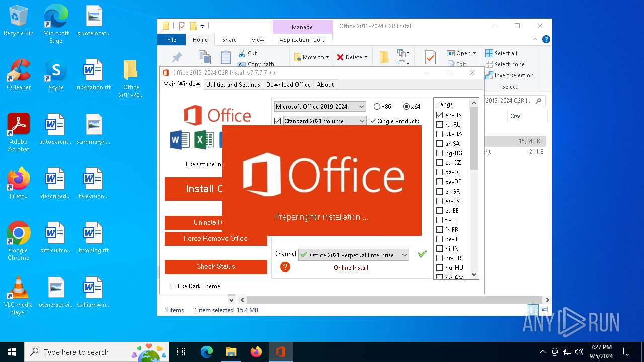
Task: Open the File menu in Explorer
Action: (x=172, y=40)
